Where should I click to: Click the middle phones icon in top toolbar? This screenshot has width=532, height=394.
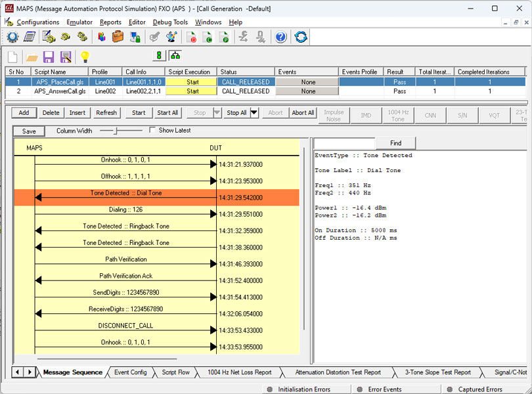[x=66, y=36]
